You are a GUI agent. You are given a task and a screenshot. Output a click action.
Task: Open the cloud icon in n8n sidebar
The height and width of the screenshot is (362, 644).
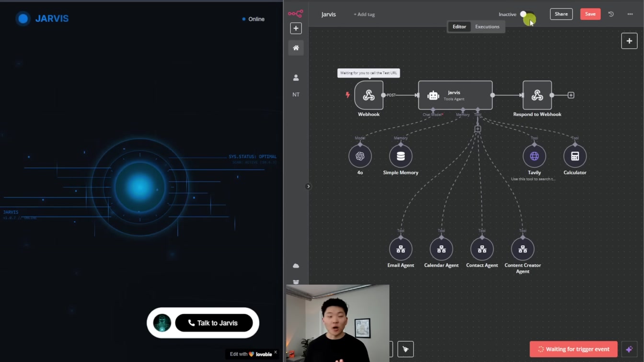point(296,266)
